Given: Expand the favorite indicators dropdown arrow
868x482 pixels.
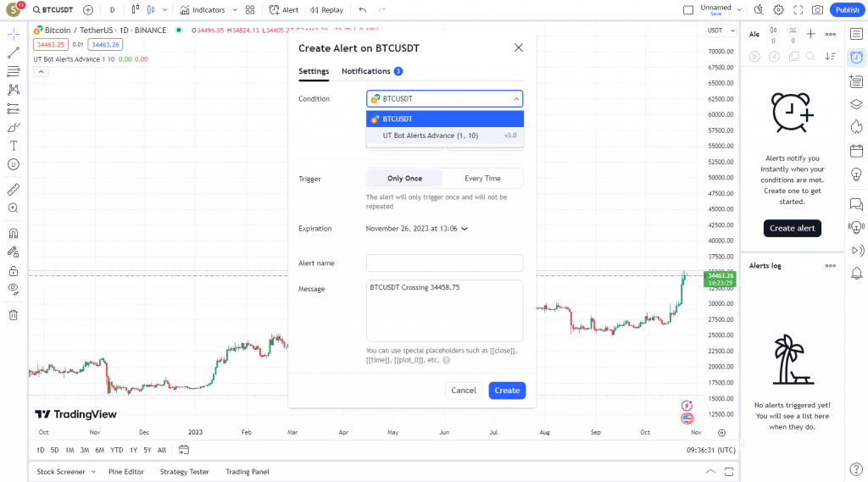Looking at the screenshot, I should 235,10.
